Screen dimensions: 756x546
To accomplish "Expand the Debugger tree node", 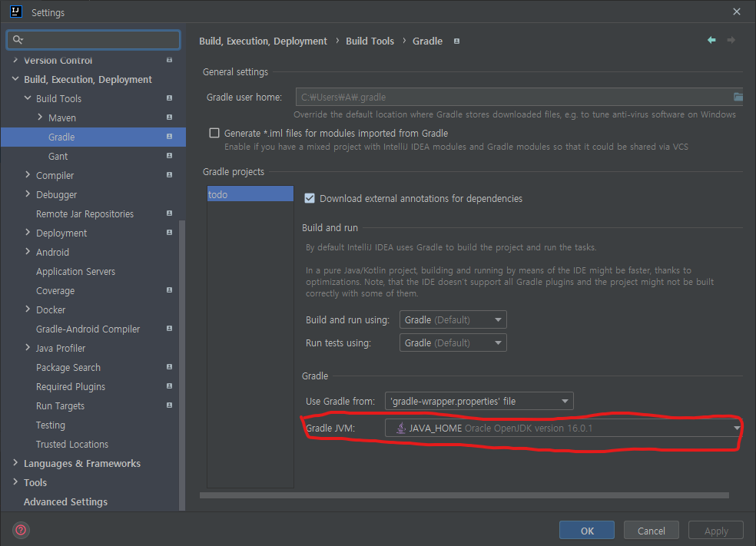I will pos(28,194).
